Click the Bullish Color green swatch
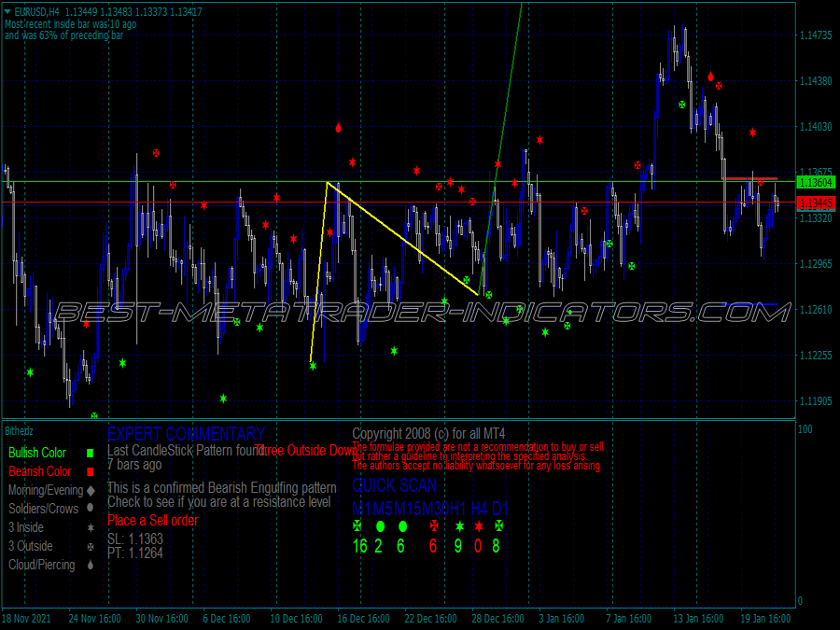Screen dimensions: 840x630 pos(90,454)
